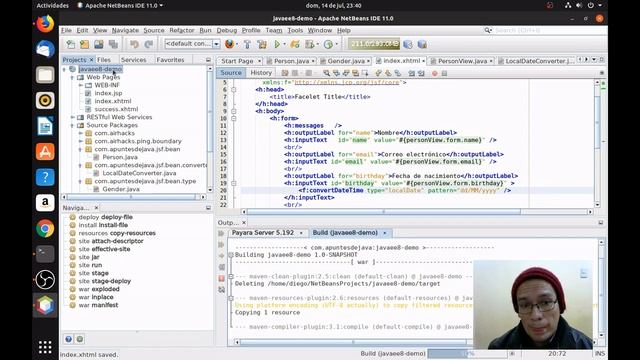The height and width of the screenshot is (360, 640).
Task: Open the Favorites panel tab
Action: [170, 60]
